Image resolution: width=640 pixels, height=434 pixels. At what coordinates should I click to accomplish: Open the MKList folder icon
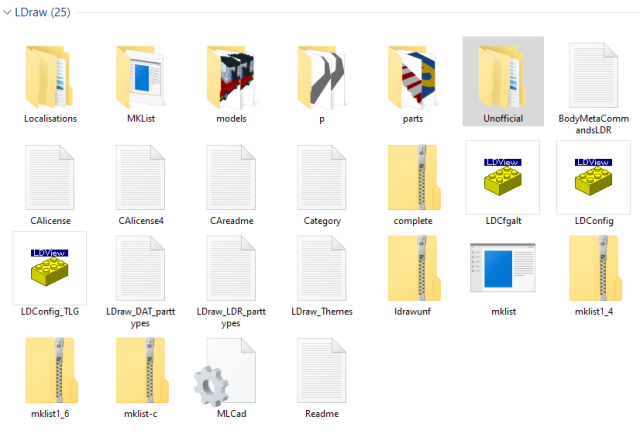click(x=140, y=77)
